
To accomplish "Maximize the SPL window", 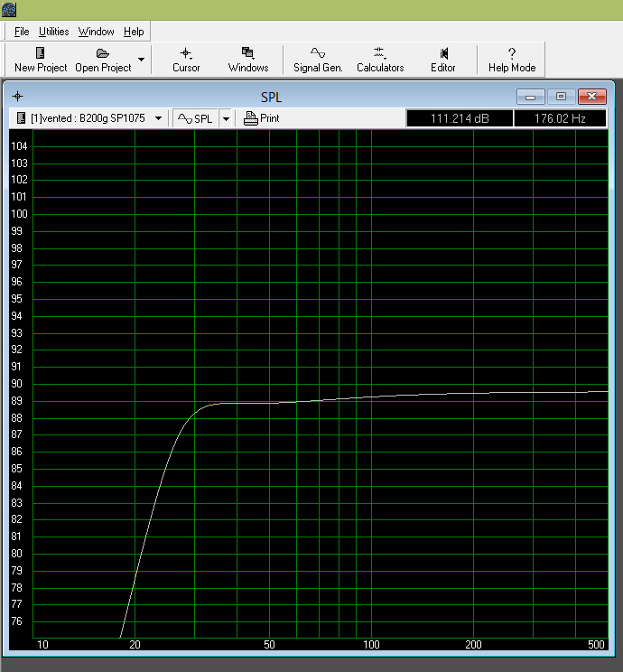I will click(x=561, y=97).
